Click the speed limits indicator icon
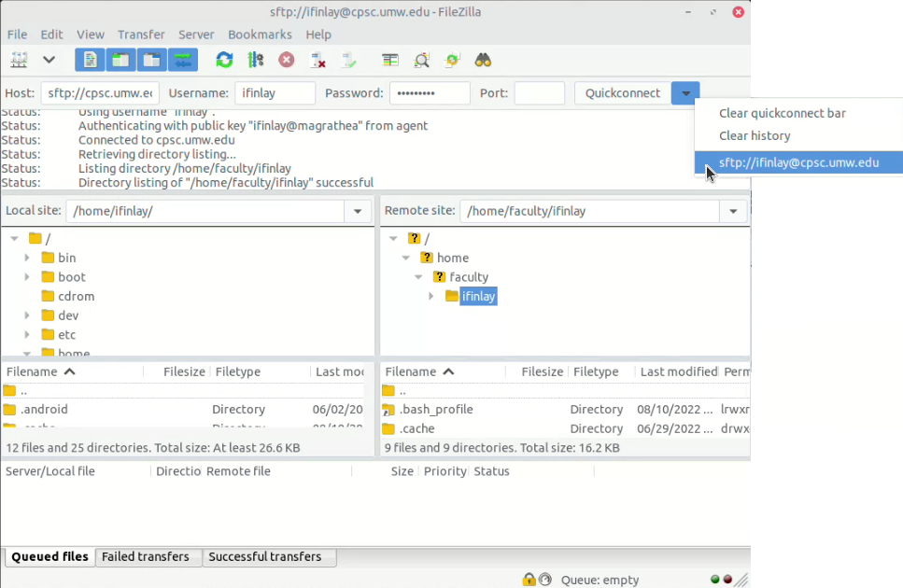This screenshot has height=588, width=903. (x=544, y=580)
